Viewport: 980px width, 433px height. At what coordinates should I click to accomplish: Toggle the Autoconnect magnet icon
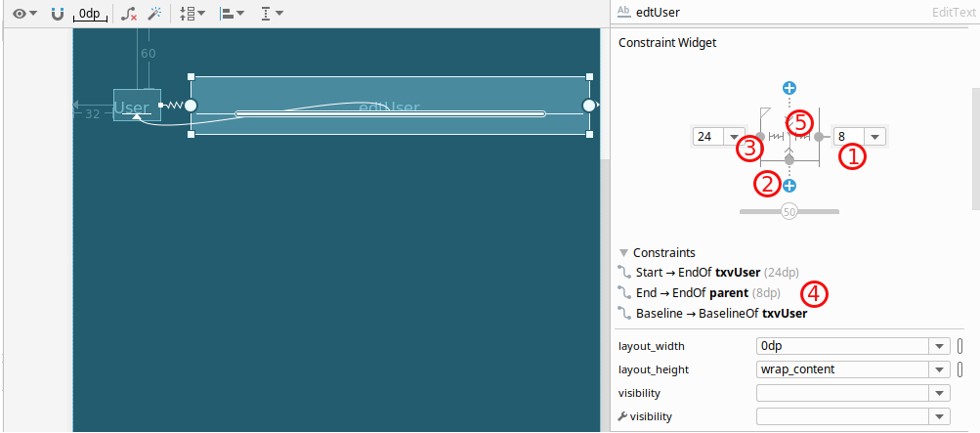pos(58,13)
